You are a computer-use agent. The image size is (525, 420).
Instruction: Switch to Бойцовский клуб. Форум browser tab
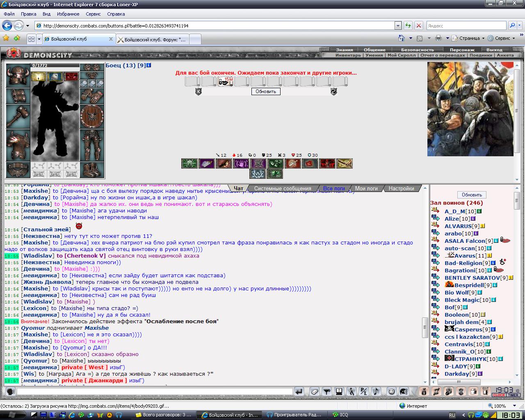[x=152, y=39]
